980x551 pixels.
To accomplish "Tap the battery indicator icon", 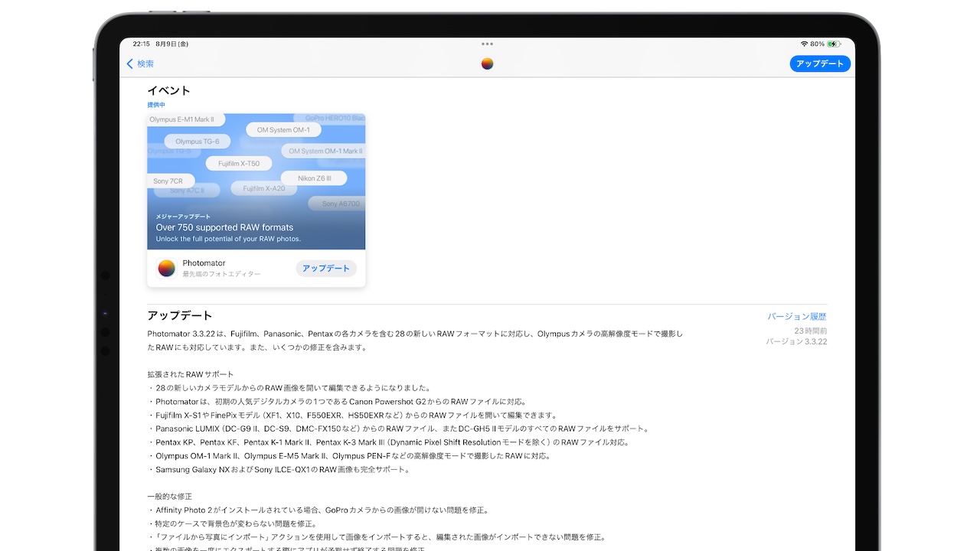I will (x=834, y=44).
